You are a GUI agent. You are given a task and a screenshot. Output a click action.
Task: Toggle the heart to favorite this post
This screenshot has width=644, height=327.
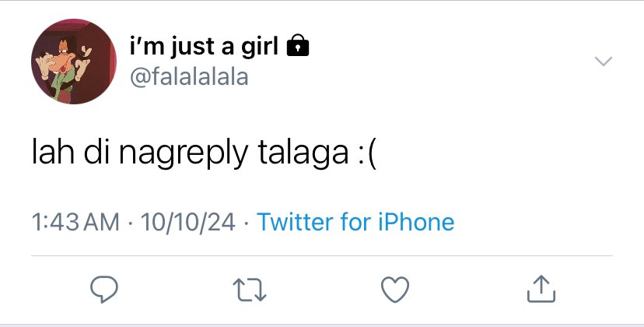(x=395, y=290)
